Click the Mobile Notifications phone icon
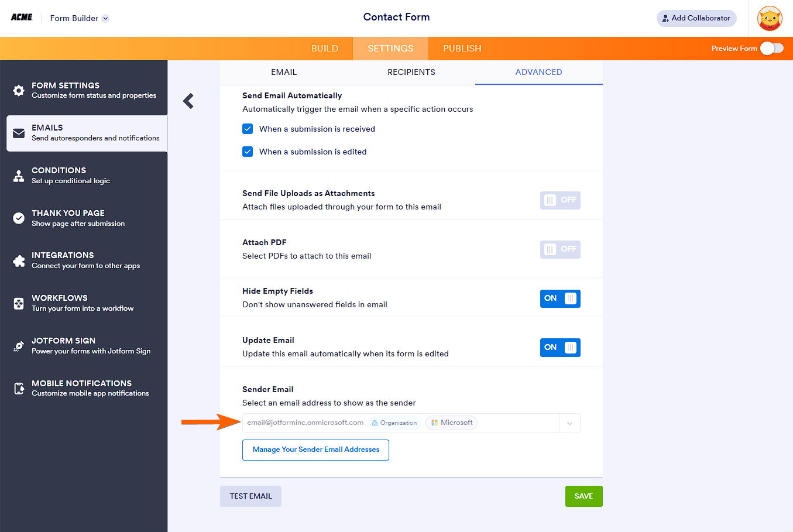 [19, 388]
